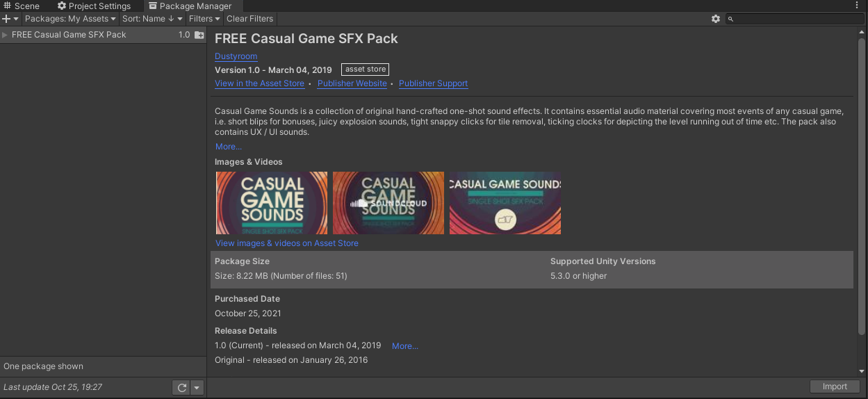Viewport: 868px width, 399px height.
Task: Click the downloaded package folder icon
Action: tap(199, 35)
